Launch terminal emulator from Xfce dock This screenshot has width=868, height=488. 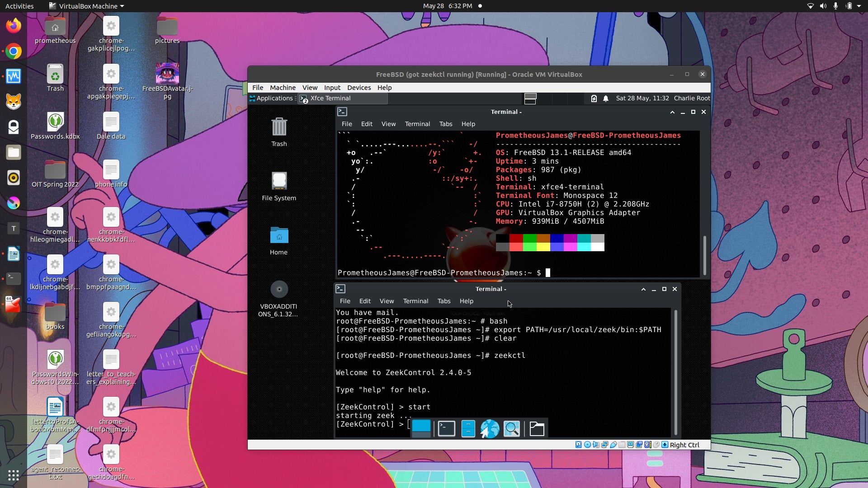447,428
